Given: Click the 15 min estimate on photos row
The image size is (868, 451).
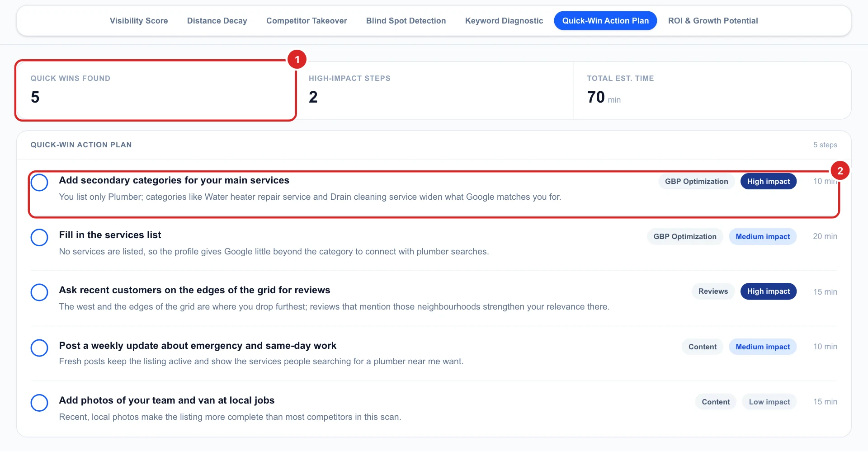Looking at the screenshot, I should [x=825, y=402].
